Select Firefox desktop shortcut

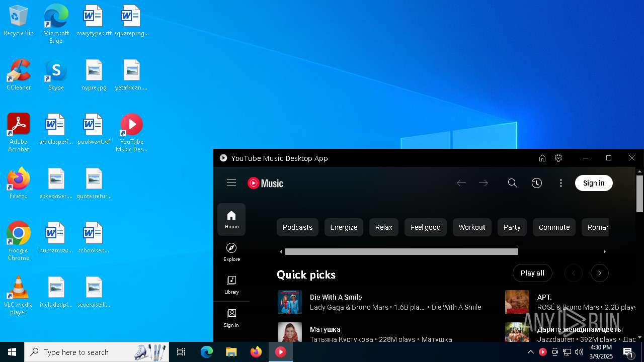[19, 184]
